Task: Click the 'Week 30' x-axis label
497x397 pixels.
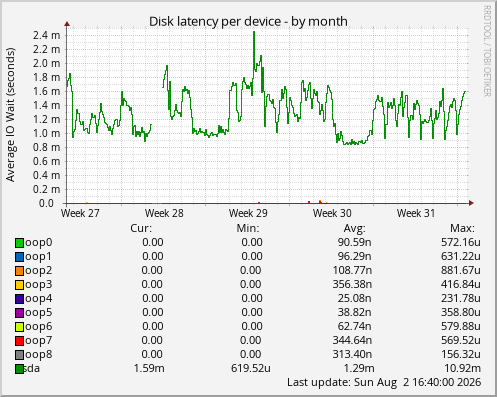Action: click(332, 213)
